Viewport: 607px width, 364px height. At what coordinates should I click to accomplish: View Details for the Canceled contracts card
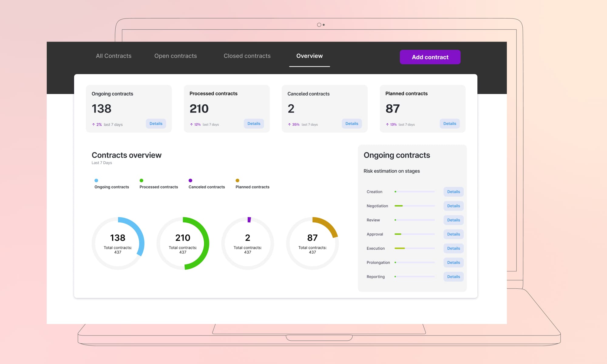coord(351,123)
